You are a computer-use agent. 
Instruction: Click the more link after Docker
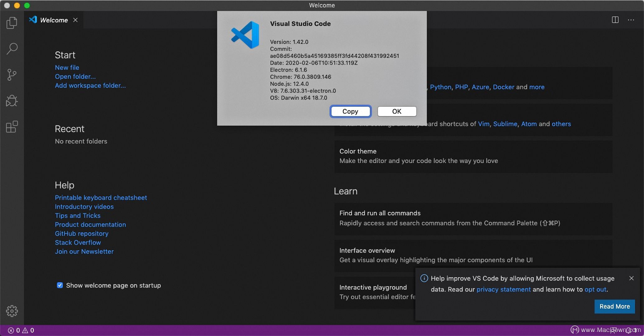537,87
